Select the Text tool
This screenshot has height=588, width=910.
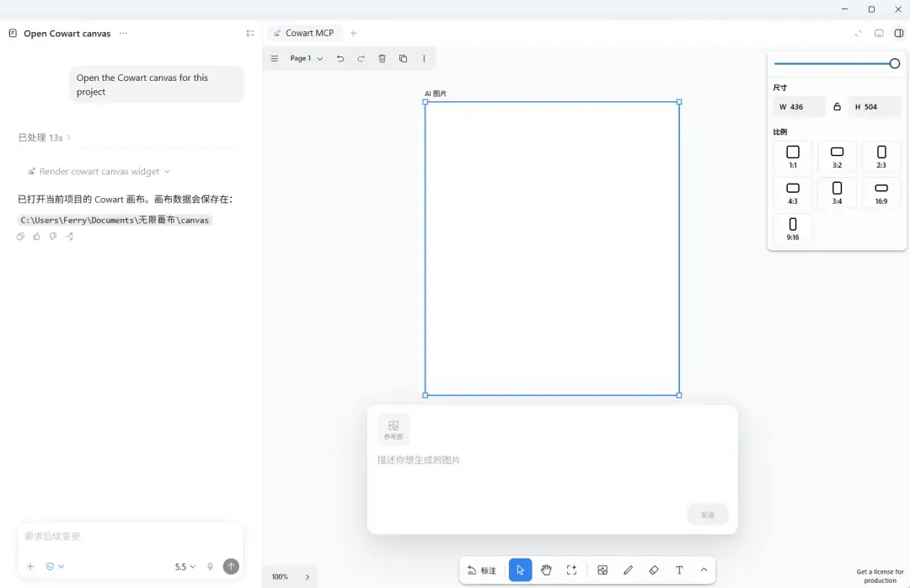679,570
